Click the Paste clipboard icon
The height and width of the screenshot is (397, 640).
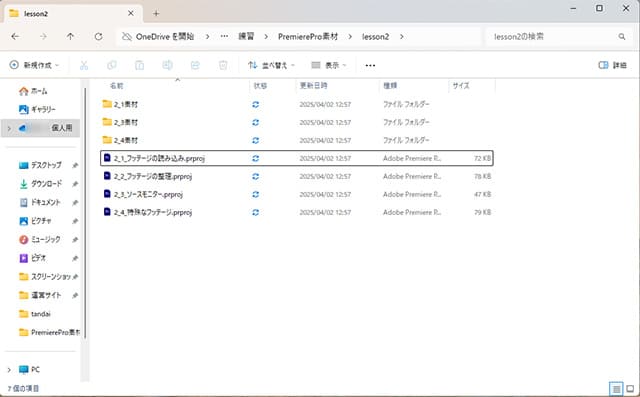(x=140, y=65)
